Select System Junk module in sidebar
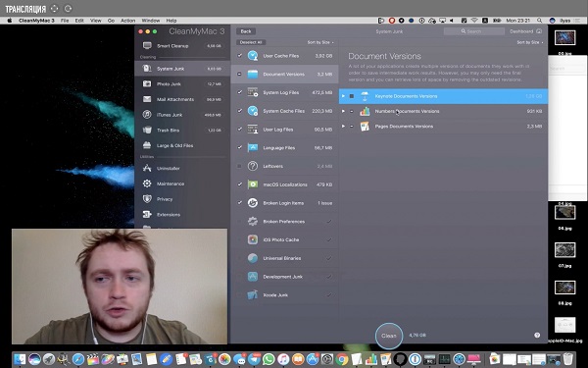 (182, 69)
